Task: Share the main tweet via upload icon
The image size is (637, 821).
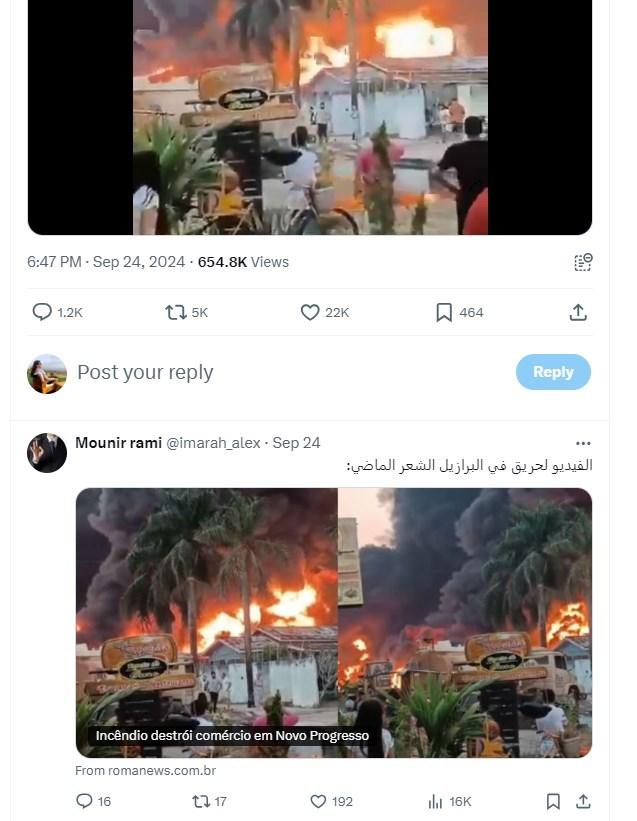Action: 578,313
